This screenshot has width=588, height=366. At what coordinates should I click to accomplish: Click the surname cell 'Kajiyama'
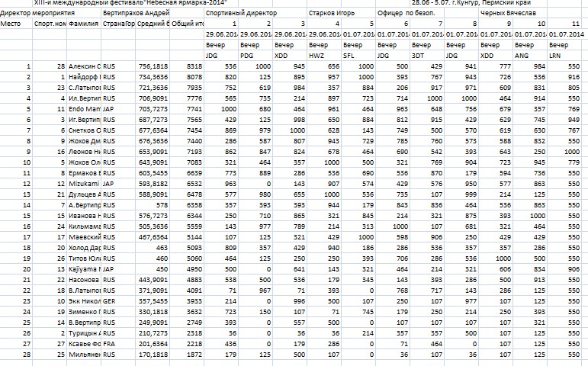click(x=84, y=269)
